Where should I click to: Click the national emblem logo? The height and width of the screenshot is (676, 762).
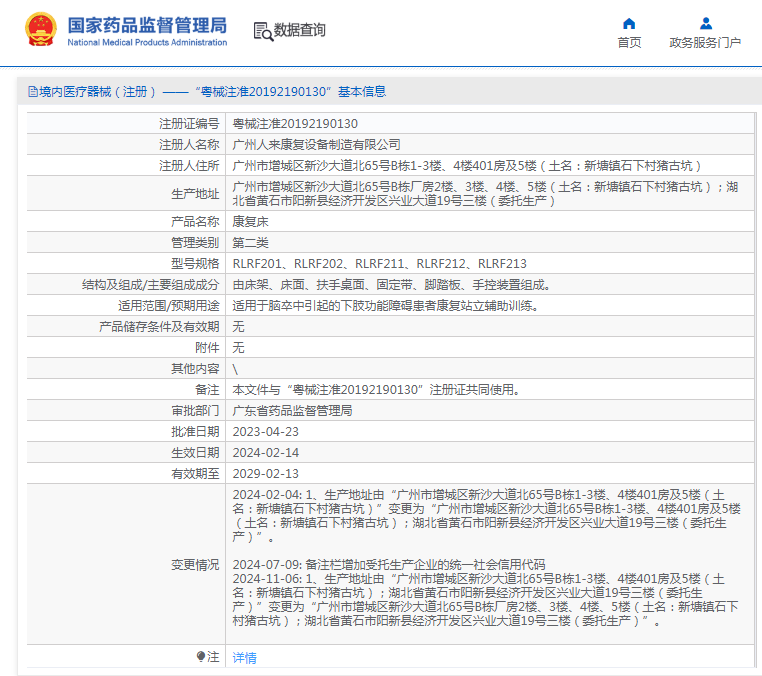tap(41, 30)
